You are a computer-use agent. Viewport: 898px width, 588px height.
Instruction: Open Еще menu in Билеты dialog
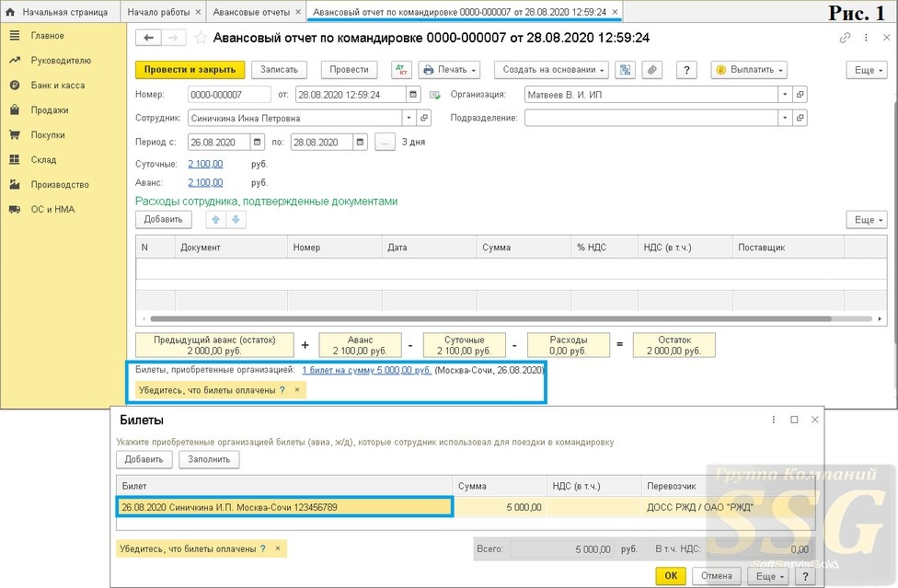point(769,576)
